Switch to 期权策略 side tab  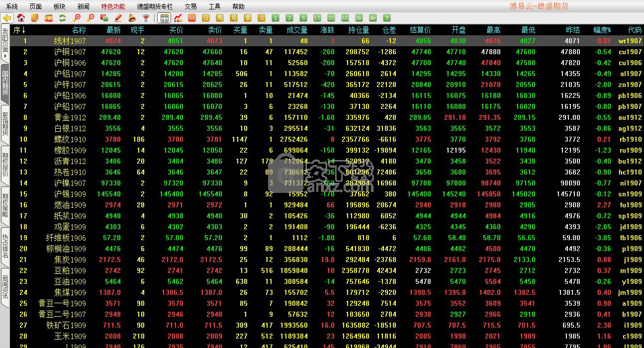5,206
